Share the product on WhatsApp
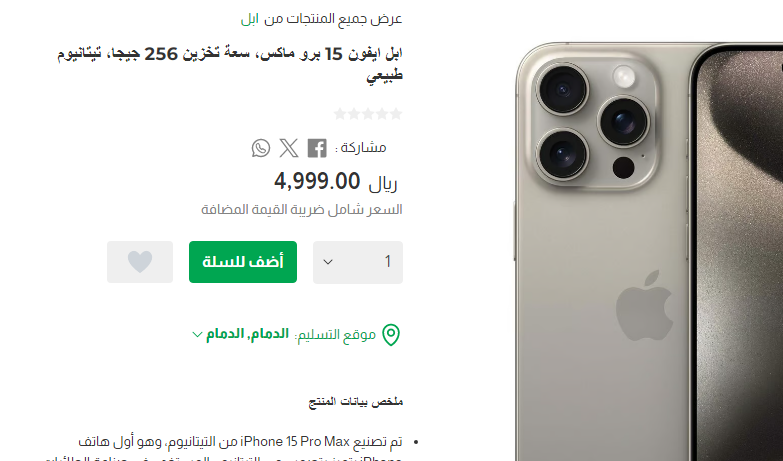Viewport: 783px width, 461px height. tap(261, 148)
